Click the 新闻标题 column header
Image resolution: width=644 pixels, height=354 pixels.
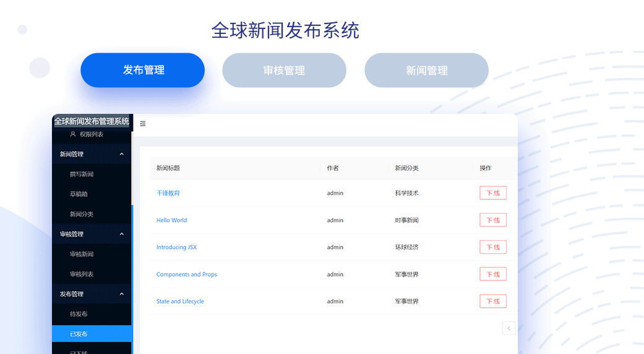pyautogui.click(x=168, y=168)
